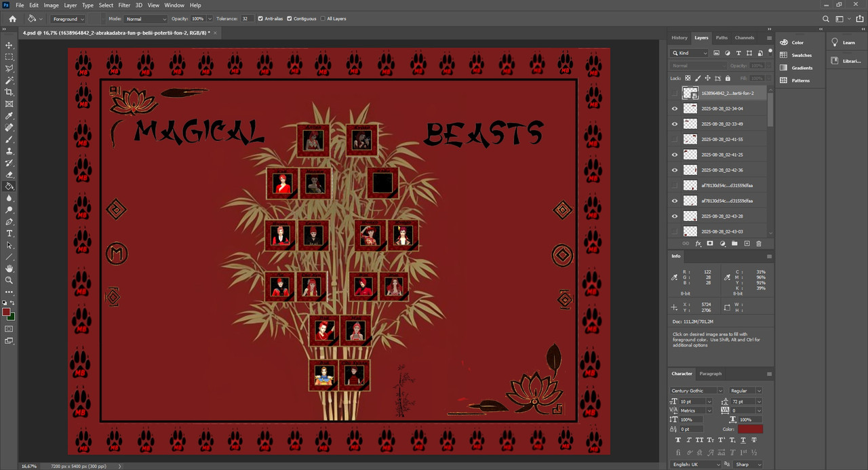Toggle the Contiguous checkbox
The width and height of the screenshot is (868, 470).
click(289, 19)
